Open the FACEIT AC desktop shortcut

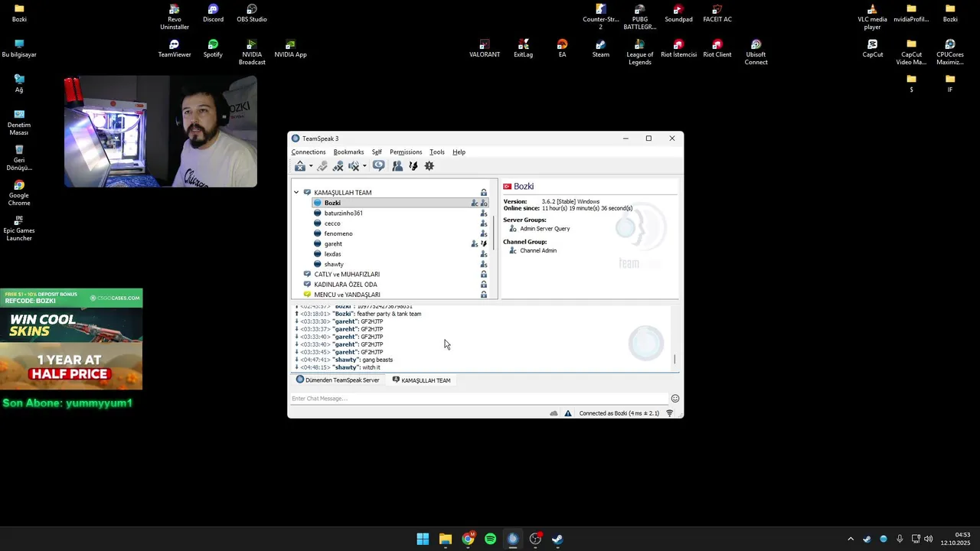(717, 14)
